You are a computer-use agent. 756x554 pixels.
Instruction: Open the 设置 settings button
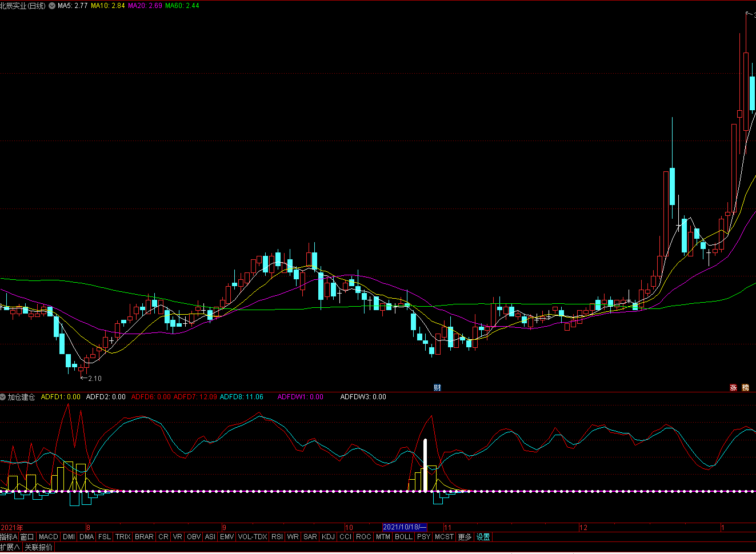pyautogui.click(x=483, y=537)
